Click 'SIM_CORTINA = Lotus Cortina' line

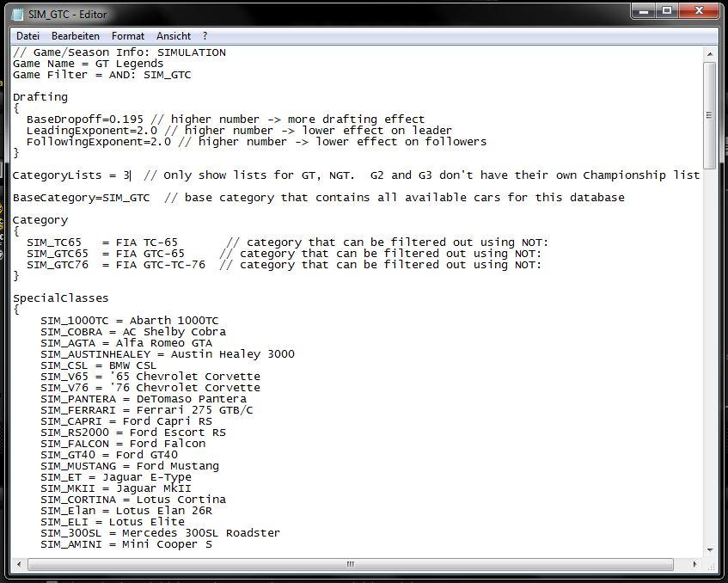132,500
